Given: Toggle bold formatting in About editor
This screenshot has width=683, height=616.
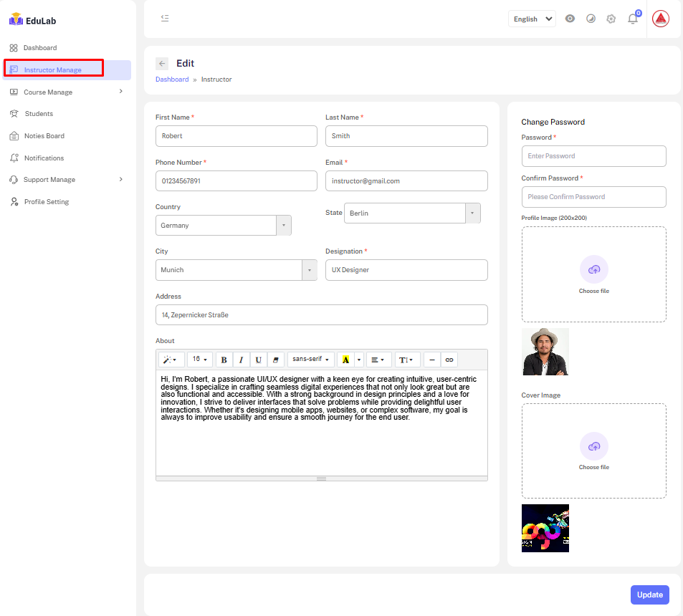Looking at the screenshot, I should pos(224,360).
